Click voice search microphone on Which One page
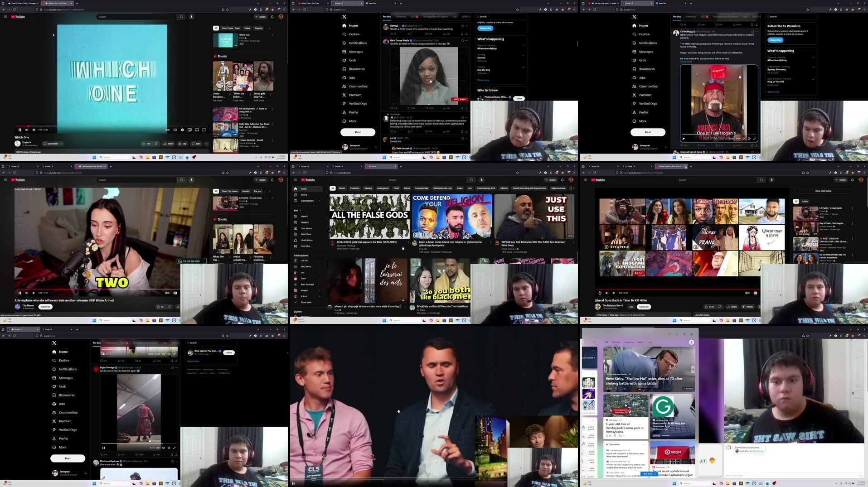 pos(191,17)
